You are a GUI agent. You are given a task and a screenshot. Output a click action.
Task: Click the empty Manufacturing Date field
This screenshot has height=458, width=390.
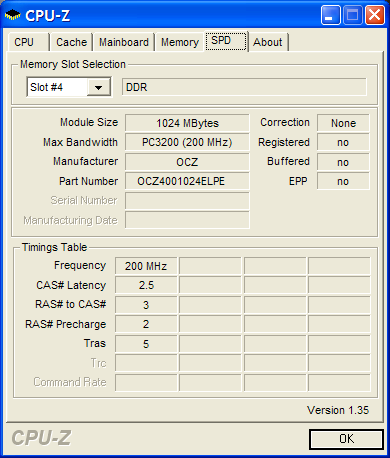[x=187, y=220]
